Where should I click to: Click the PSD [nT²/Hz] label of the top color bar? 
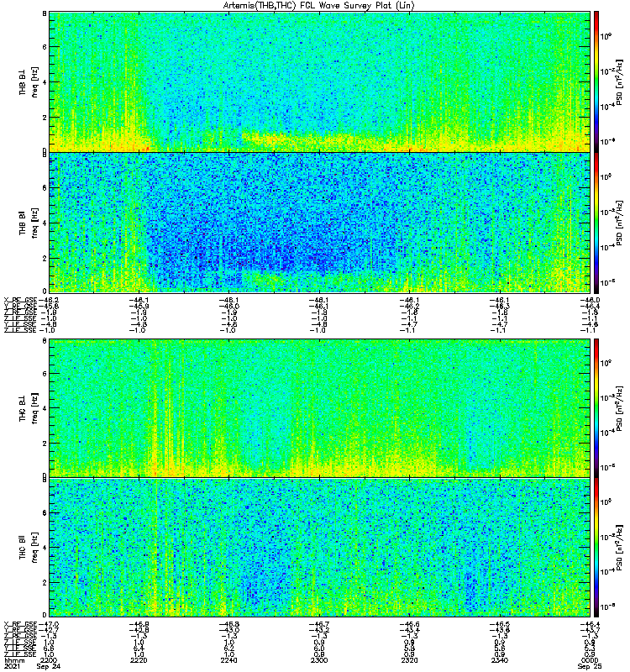tap(619, 81)
